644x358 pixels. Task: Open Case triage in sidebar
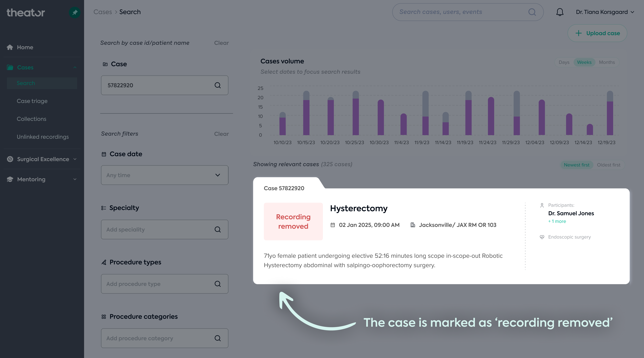(32, 101)
